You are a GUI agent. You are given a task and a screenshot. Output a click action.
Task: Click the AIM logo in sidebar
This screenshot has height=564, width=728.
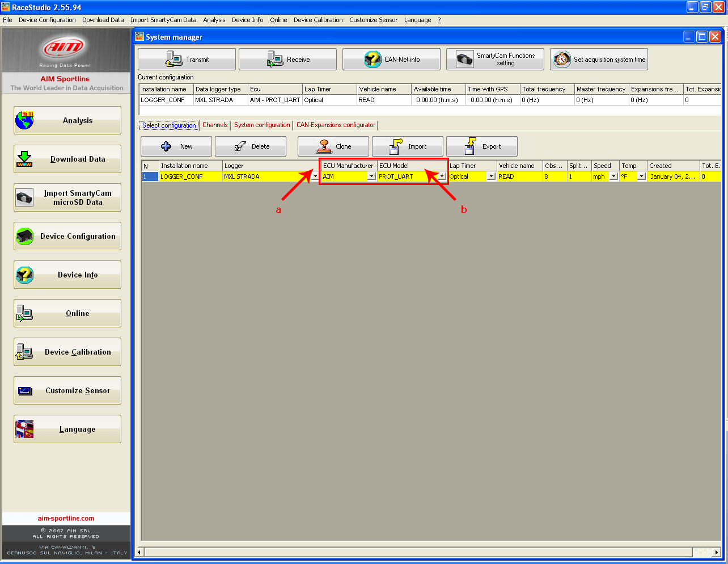(64, 48)
